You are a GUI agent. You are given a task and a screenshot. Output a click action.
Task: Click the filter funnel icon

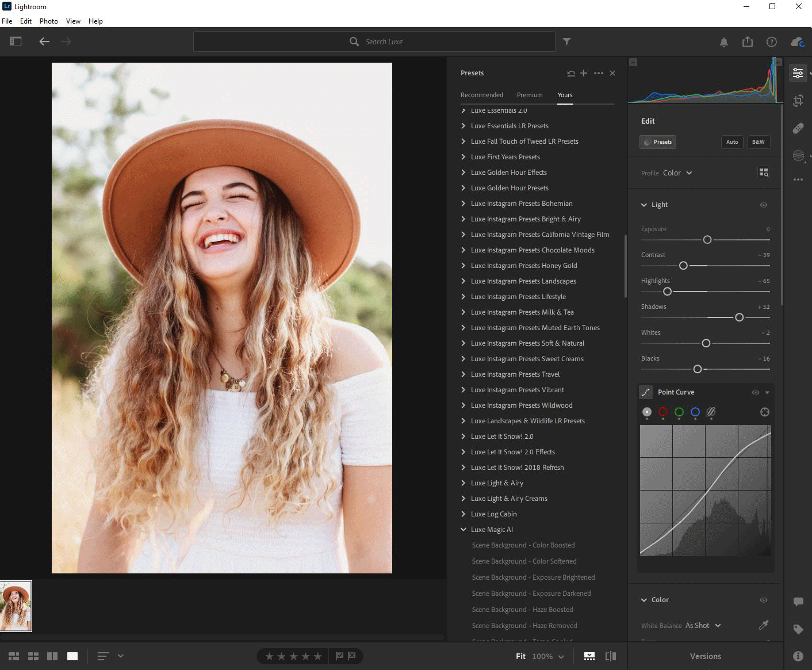pos(566,41)
